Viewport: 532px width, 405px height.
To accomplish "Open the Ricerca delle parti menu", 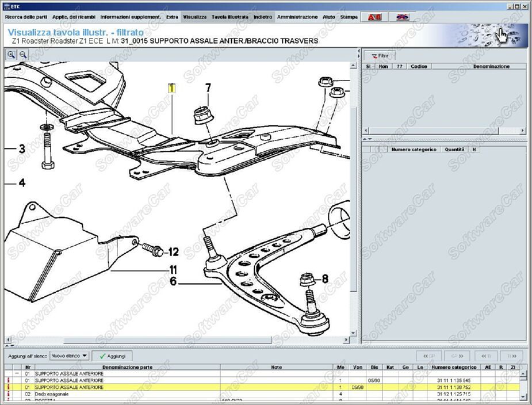I will 26,17.
